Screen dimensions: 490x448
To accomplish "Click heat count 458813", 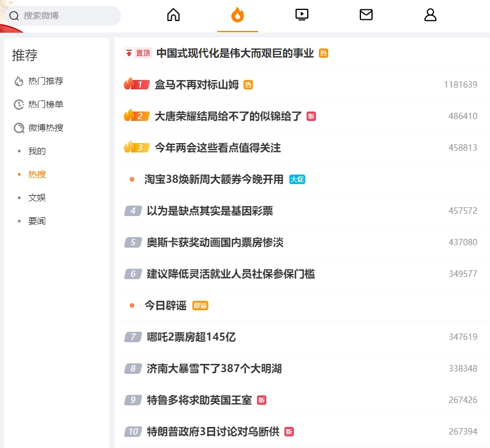I will tap(463, 148).
